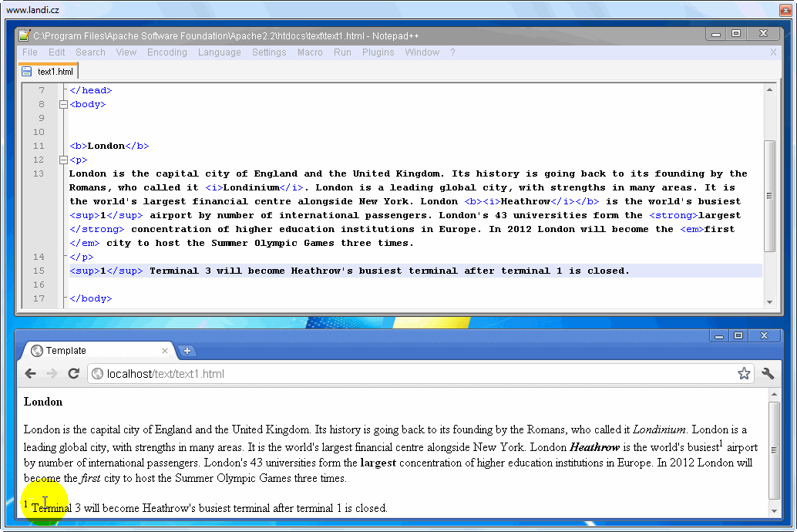Close the browser window
This screenshot has width=797, height=532.
[x=765, y=335]
